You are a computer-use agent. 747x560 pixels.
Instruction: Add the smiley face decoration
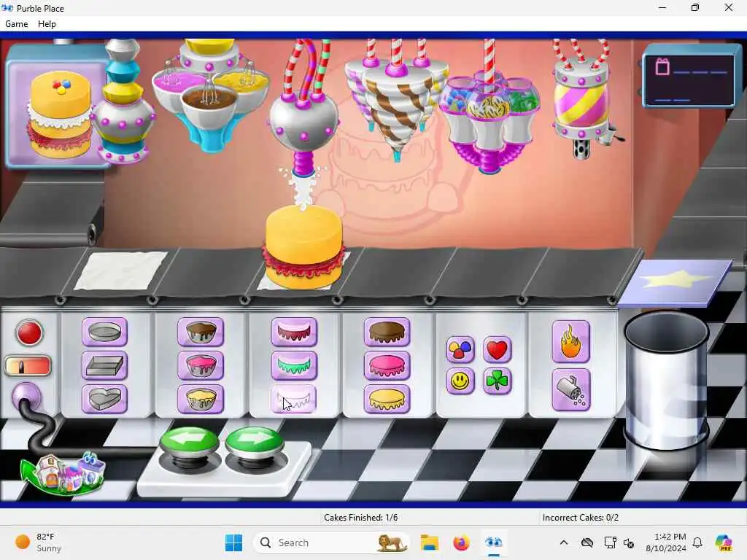tap(460, 381)
